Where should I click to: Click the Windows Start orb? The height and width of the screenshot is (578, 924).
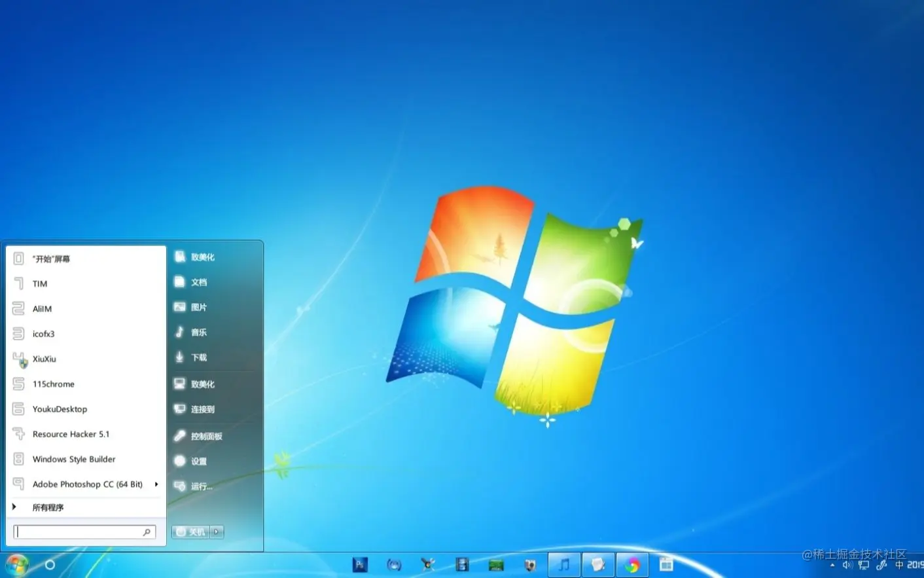[17, 565]
